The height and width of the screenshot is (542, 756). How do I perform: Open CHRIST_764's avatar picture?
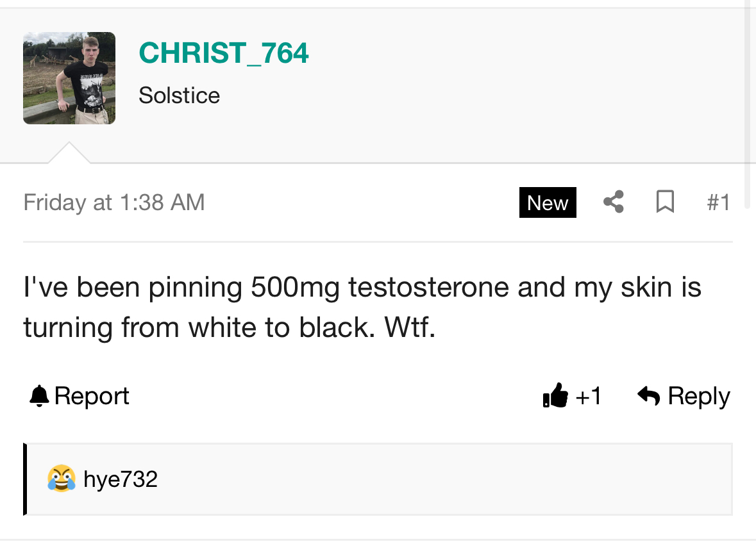69,78
